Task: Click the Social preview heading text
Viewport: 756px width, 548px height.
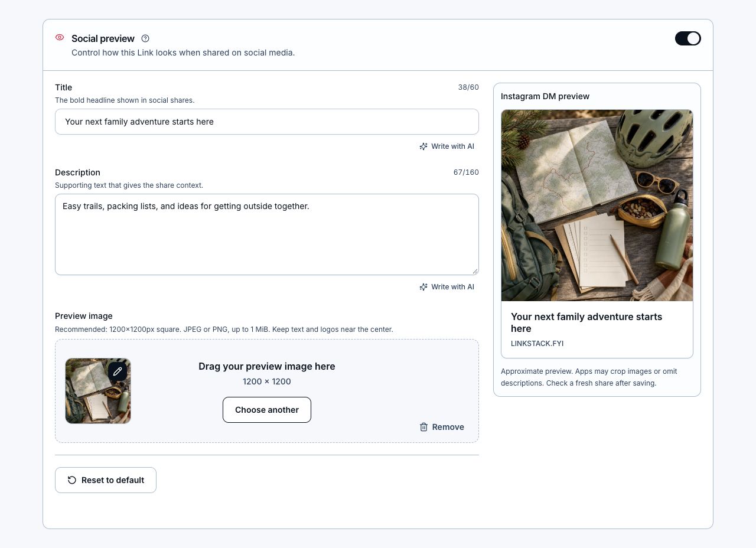Action: (103, 38)
